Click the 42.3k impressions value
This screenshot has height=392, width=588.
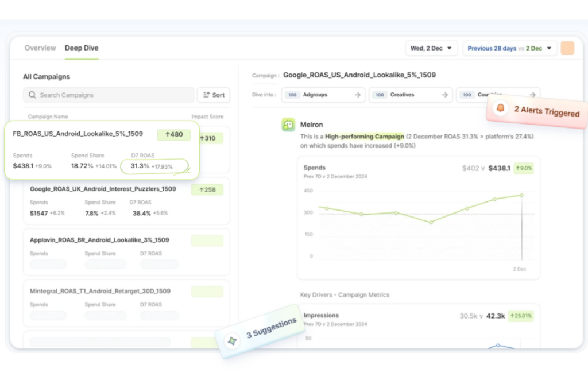point(496,316)
